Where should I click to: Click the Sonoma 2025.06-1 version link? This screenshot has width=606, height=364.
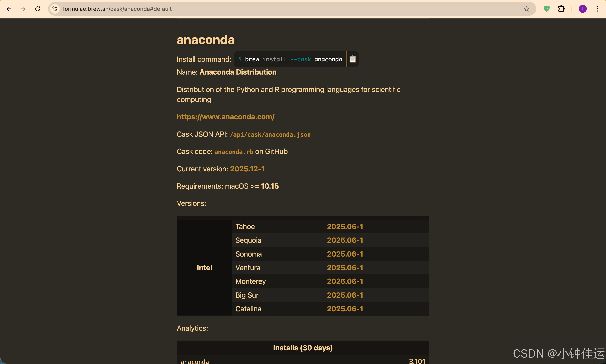pyautogui.click(x=345, y=254)
